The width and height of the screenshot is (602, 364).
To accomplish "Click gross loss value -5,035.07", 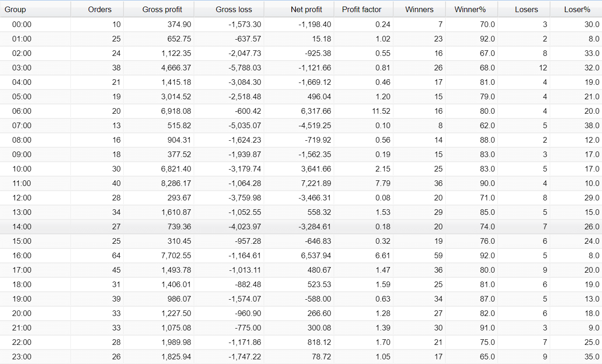I will [x=245, y=126].
